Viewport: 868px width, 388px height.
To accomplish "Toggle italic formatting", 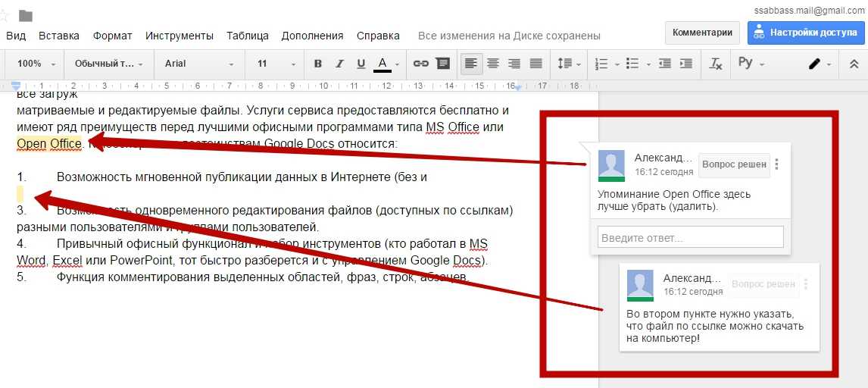I will pos(340,64).
